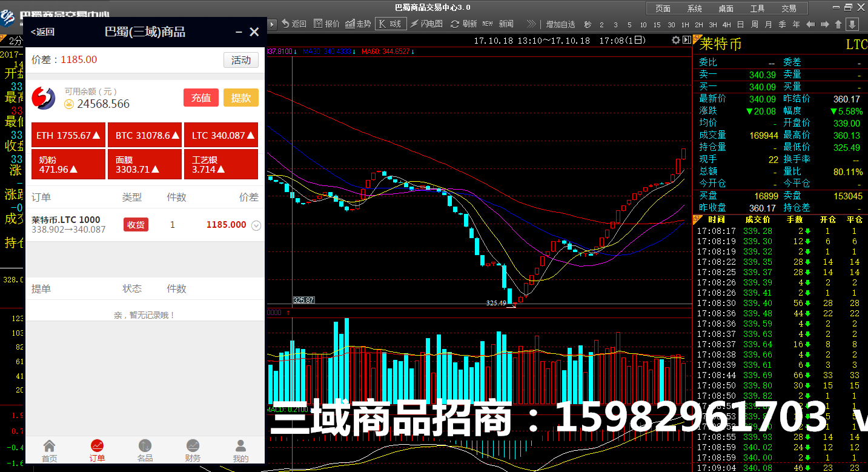Select the 秒 seconds timeframe
Screen dimensions: 868x472
[x=587, y=24]
